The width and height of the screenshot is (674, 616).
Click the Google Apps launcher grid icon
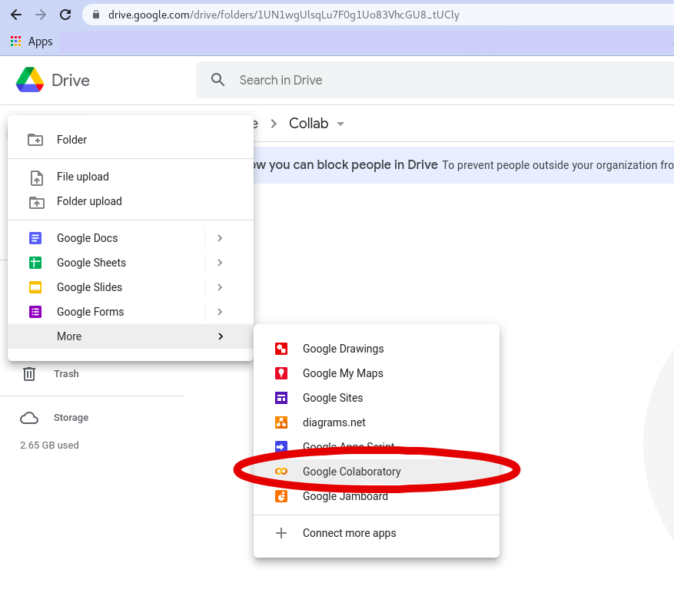click(x=18, y=41)
